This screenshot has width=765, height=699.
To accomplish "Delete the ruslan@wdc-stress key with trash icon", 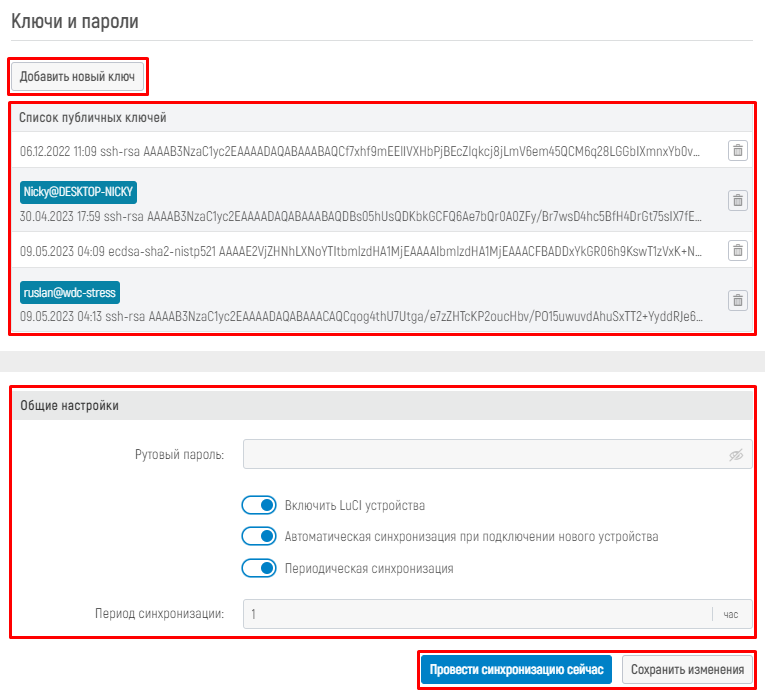I will [x=737, y=300].
